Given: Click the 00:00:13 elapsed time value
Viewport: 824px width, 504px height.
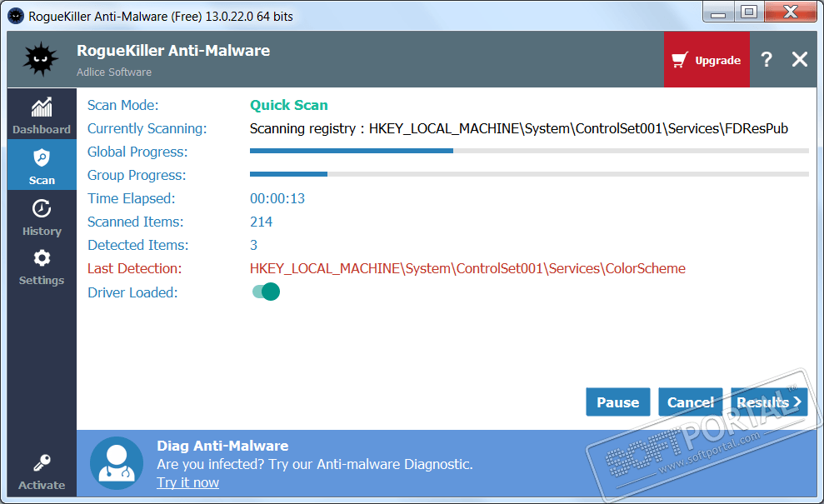Looking at the screenshot, I should tap(277, 198).
